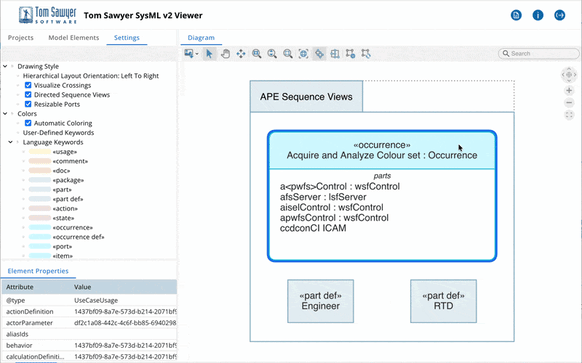This screenshot has height=363, width=582.
Task: Click the Element Properties tab
Action: coord(38,271)
